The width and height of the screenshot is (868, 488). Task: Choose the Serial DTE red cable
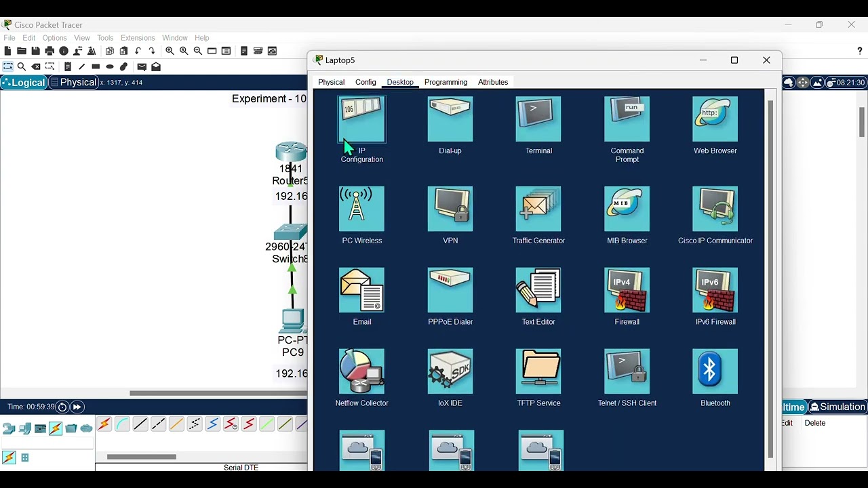(249, 424)
